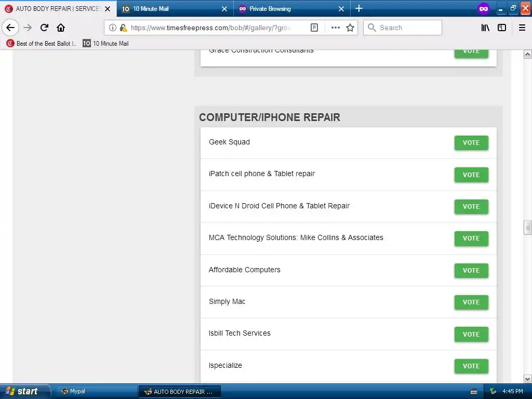The image size is (532, 399).
Task: Open the hamburger application menu
Action: [x=522, y=28]
